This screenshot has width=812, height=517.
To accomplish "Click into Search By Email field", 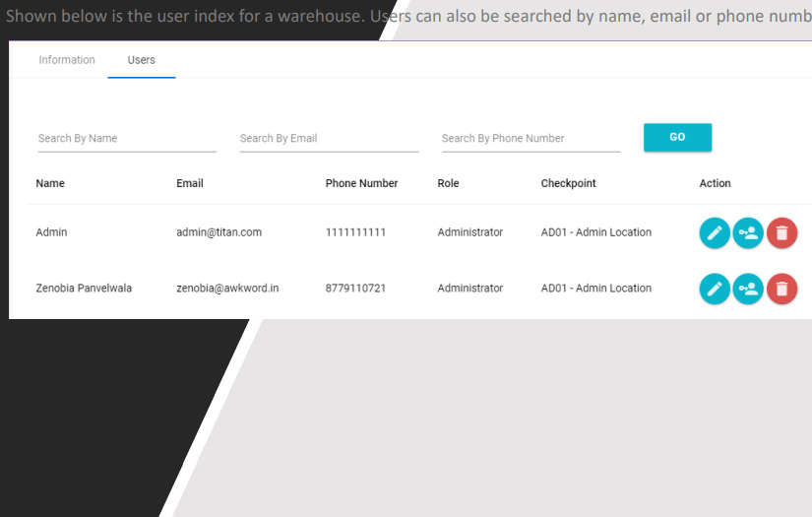I will (x=329, y=139).
